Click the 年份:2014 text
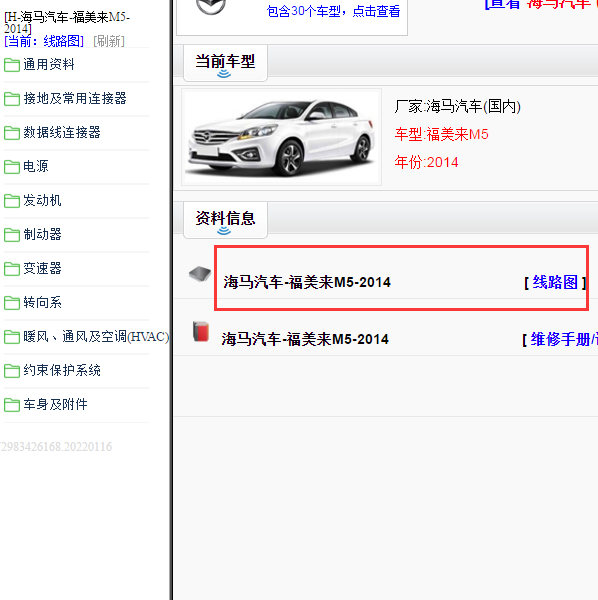 click(x=426, y=162)
